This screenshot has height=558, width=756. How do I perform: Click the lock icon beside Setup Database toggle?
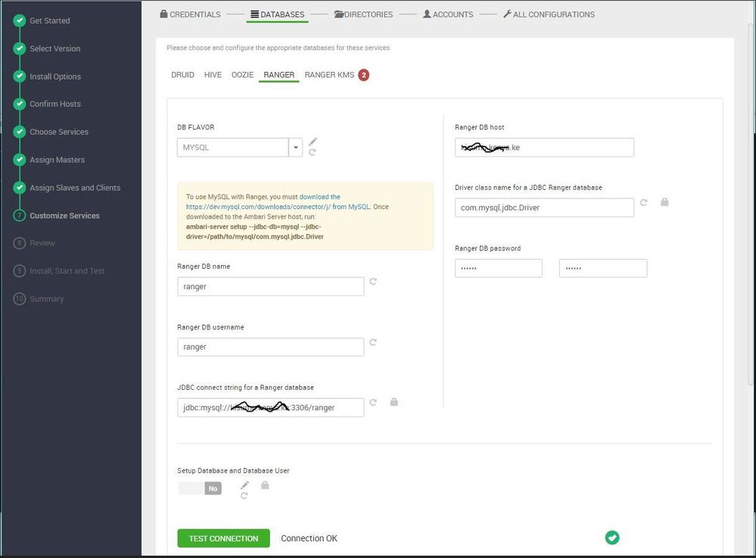[x=265, y=485]
